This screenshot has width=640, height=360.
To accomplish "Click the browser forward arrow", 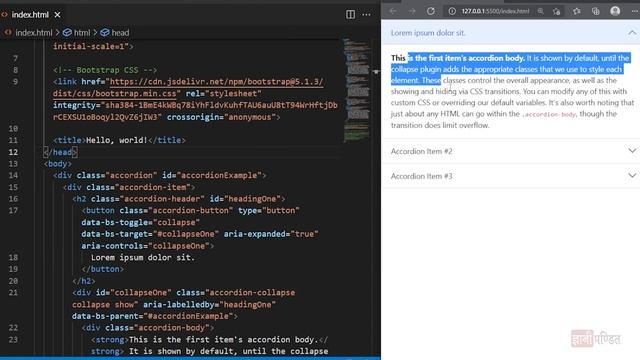I will click(x=412, y=11).
